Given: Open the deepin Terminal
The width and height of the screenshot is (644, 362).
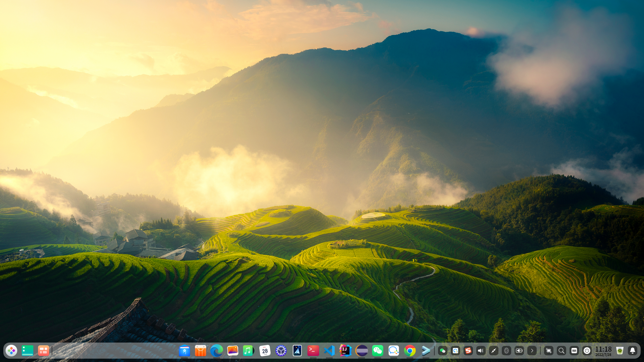Looking at the screenshot, I should click(x=313, y=351).
